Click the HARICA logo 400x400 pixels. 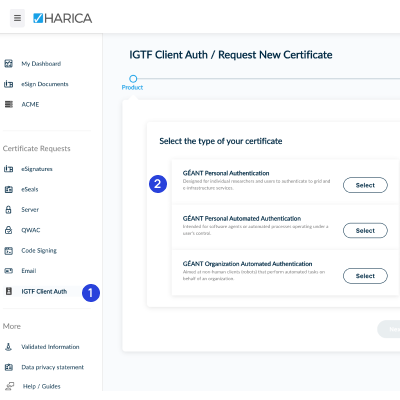[x=63, y=18]
